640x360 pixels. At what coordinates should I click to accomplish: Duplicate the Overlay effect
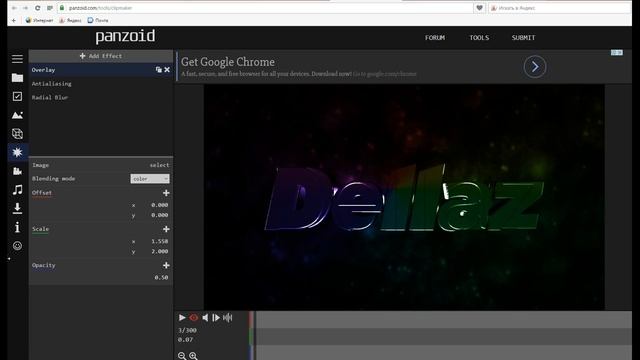pos(158,70)
